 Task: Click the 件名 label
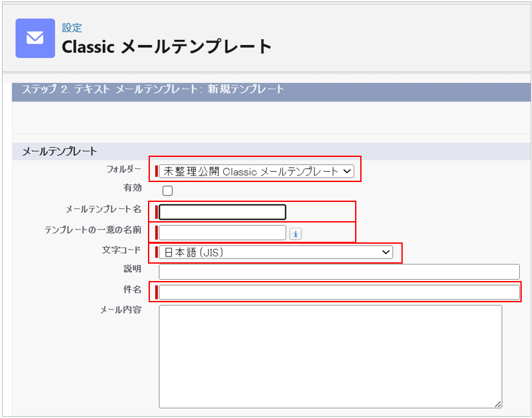pyautogui.click(x=132, y=289)
